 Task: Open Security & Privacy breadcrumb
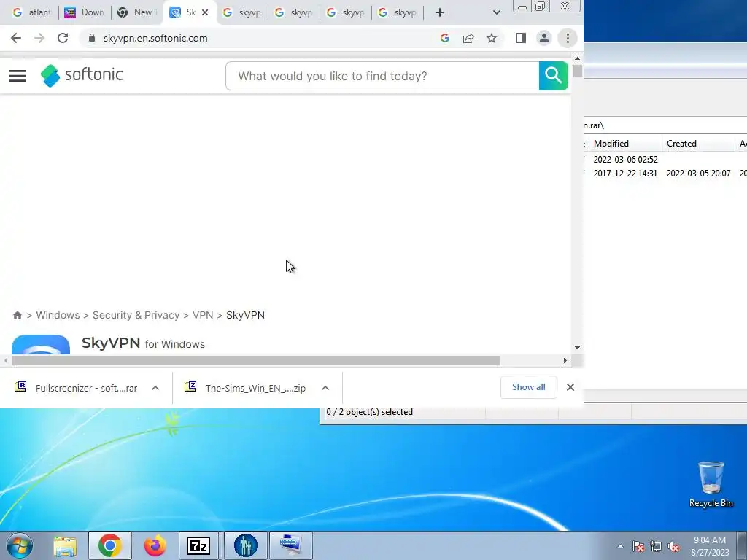[x=136, y=315]
